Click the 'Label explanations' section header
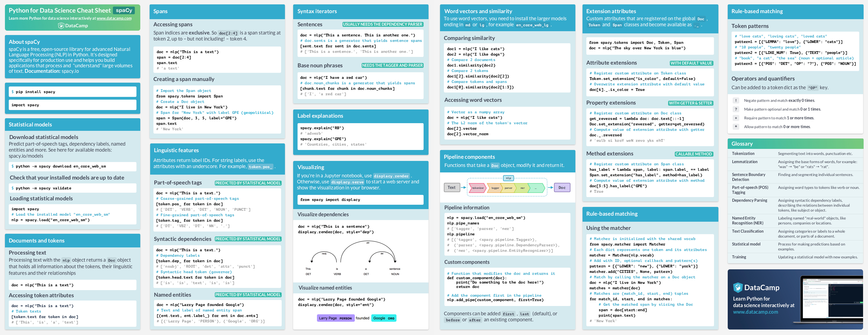 pyautogui.click(x=320, y=115)
